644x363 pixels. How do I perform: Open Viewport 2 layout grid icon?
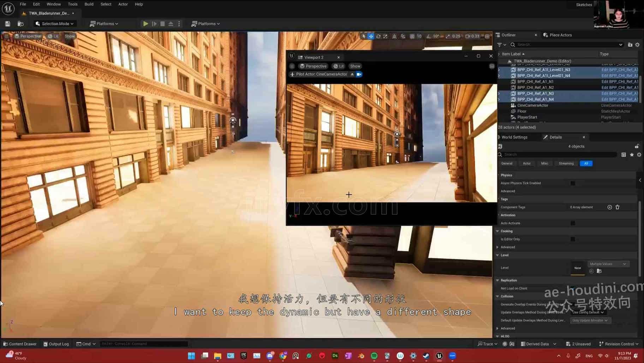point(492,66)
